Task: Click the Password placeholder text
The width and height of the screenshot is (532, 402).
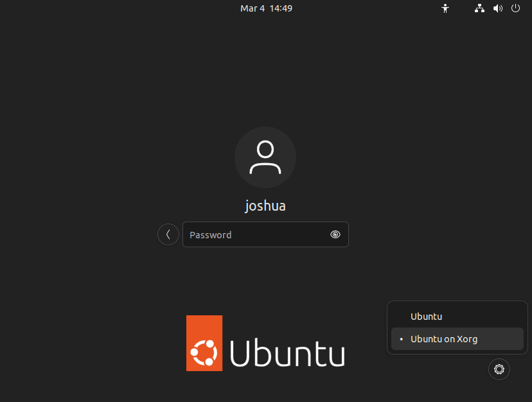Action: 210,235
